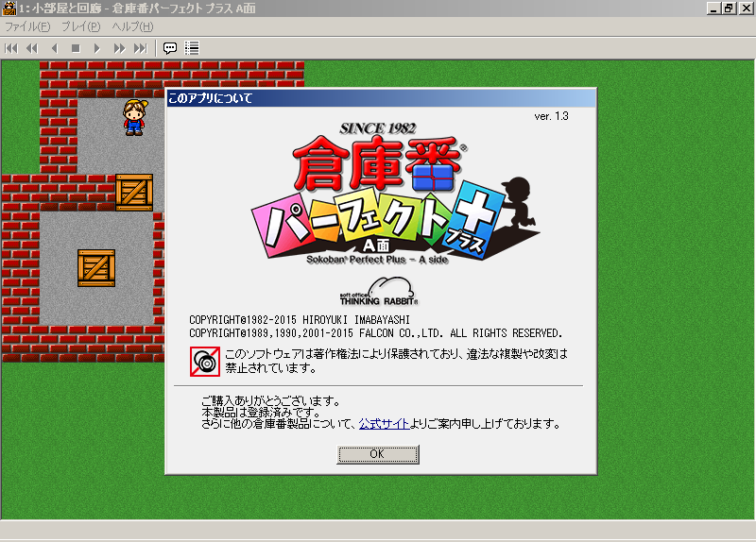Click the step forward one move arrow
Viewport: 756px width, 542px height.
point(96,47)
